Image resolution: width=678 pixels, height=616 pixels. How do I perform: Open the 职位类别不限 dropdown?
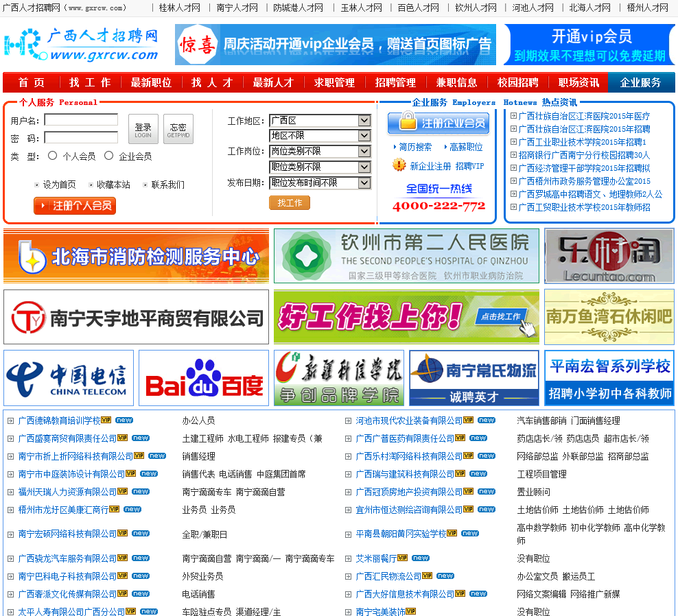[320, 167]
